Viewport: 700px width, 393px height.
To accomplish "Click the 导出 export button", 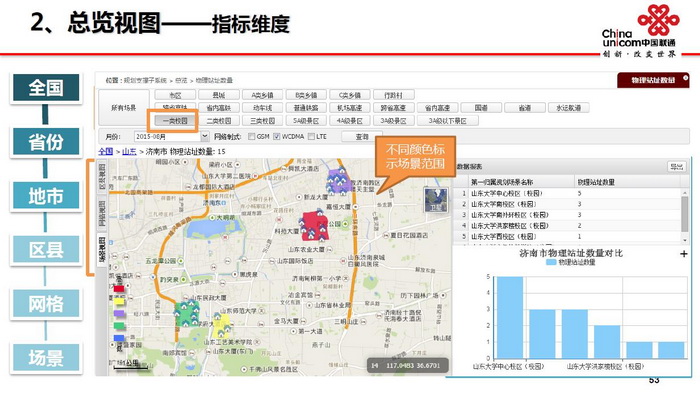I will pos(676,167).
